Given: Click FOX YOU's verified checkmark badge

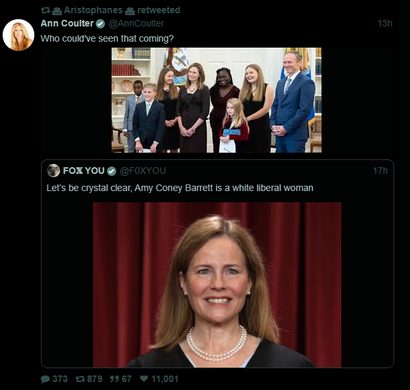Looking at the screenshot, I should tap(111, 171).
